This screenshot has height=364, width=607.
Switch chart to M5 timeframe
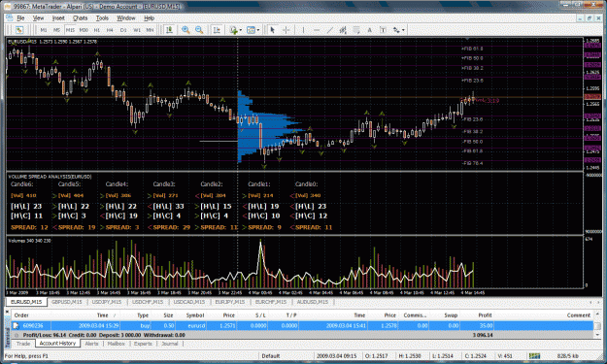click(56, 30)
